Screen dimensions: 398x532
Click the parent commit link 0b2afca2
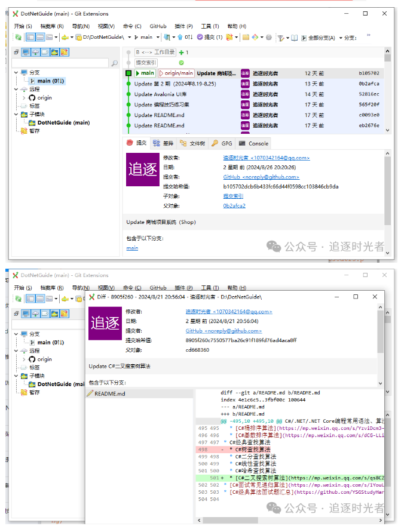(234, 206)
